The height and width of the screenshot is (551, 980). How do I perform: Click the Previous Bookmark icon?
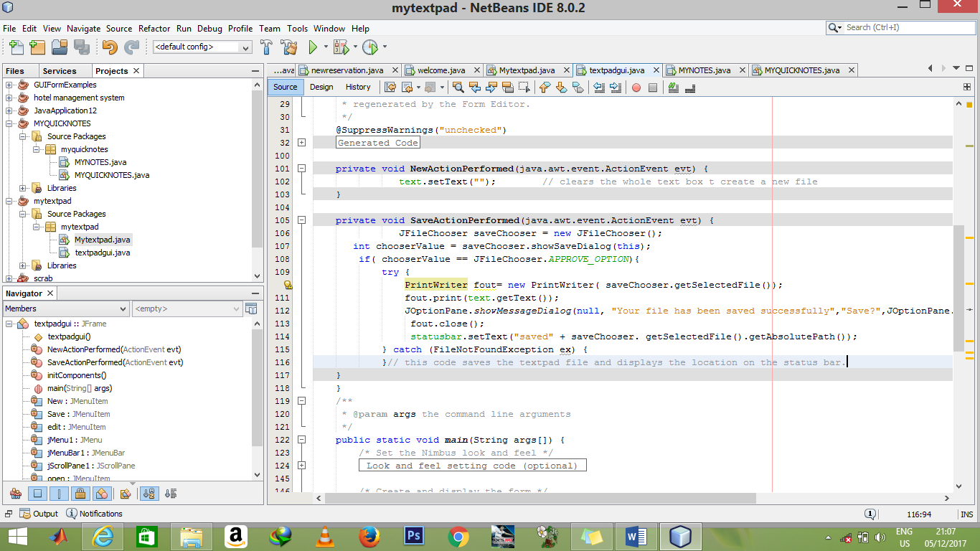[x=545, y=88]
